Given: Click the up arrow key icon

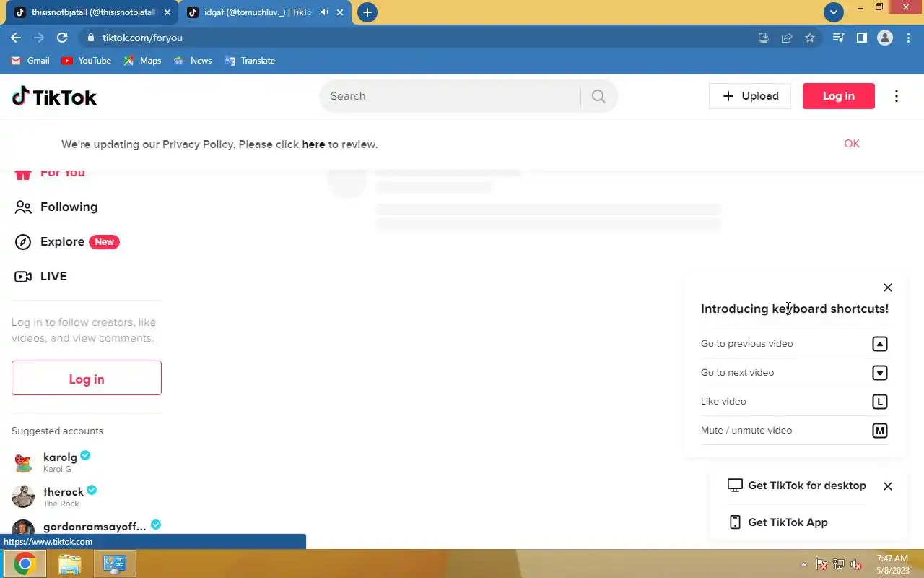Looking at the screenshot, I should [879, 344].
